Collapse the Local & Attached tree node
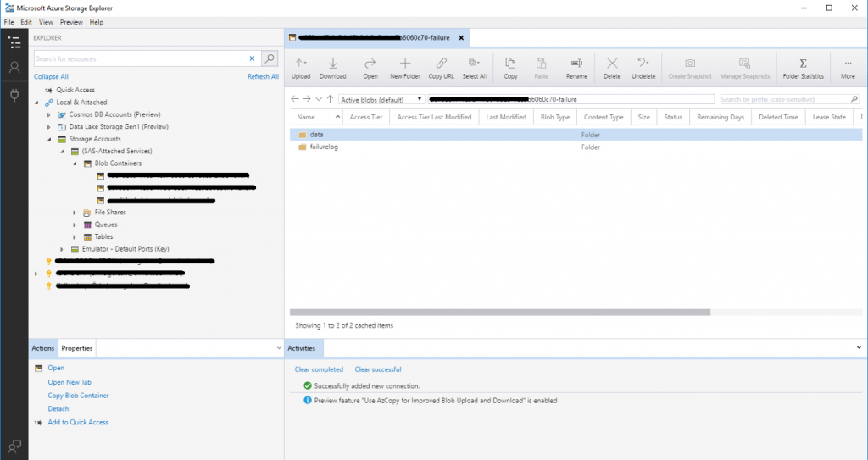 [x=37, y=103]
